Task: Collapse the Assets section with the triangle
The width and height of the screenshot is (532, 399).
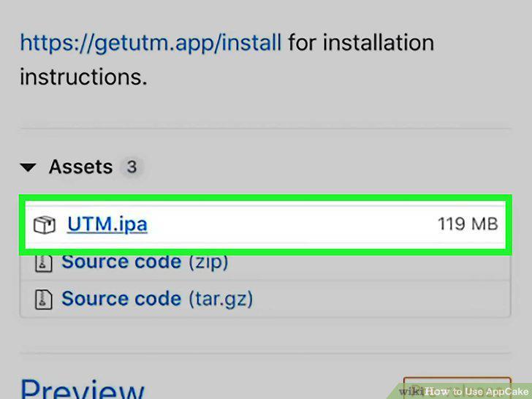Action: point(28,167)
